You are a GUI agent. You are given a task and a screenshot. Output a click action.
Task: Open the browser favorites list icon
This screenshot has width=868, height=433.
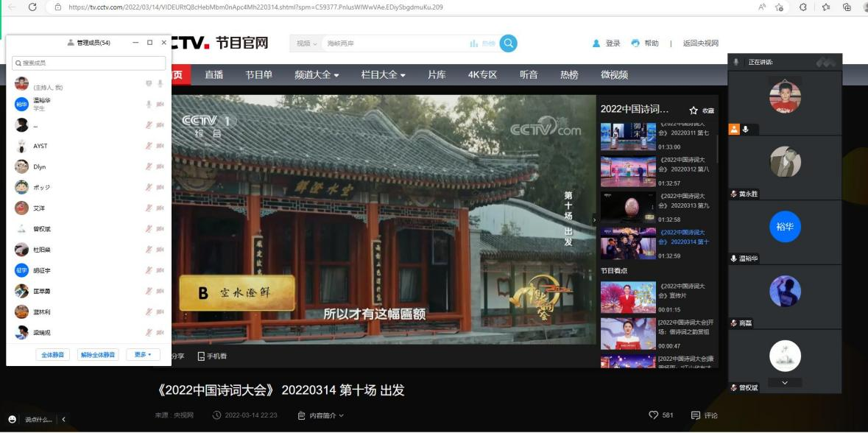point(826,7)
